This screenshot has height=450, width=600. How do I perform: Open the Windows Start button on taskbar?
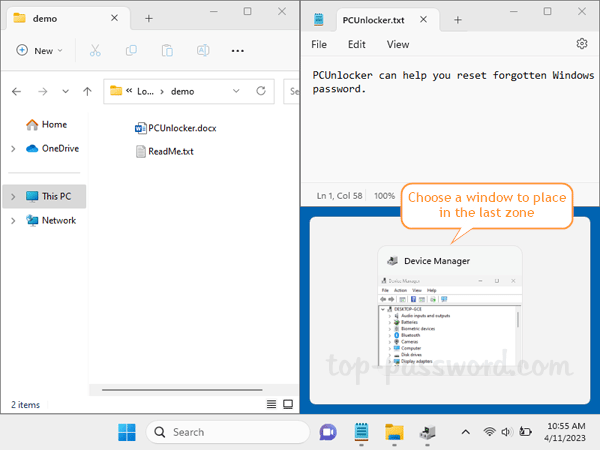click(x=128, y=432)
